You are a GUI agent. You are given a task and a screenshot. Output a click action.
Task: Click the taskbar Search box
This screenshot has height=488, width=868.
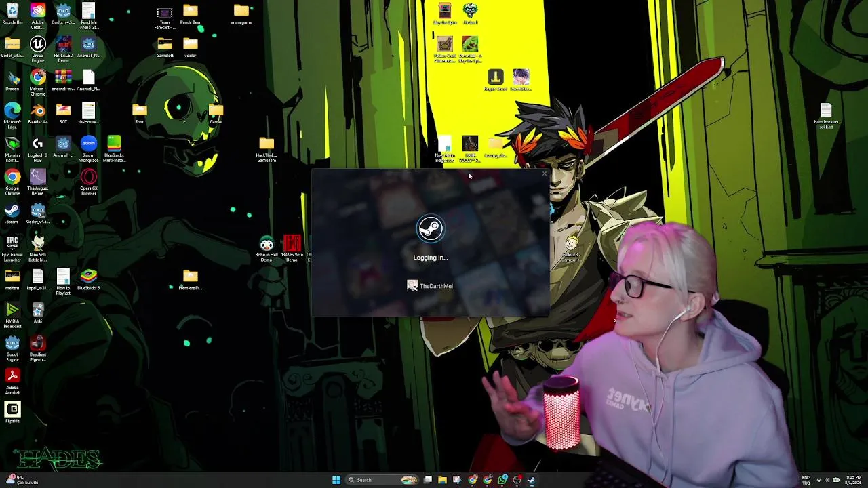382,480
